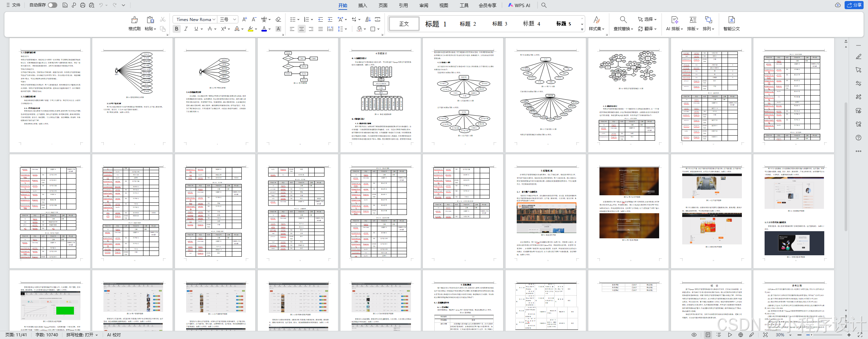The height and width of the screenshot is (339, 868).
Task: Open borders dropdown arrow
Action: click(x=378, y=29)
